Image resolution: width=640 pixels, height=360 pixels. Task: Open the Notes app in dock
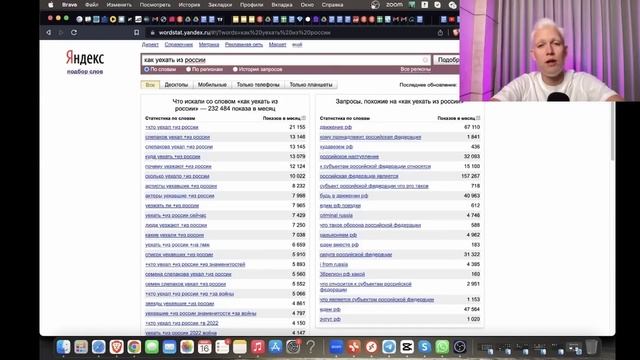click(x=240, y=347)
